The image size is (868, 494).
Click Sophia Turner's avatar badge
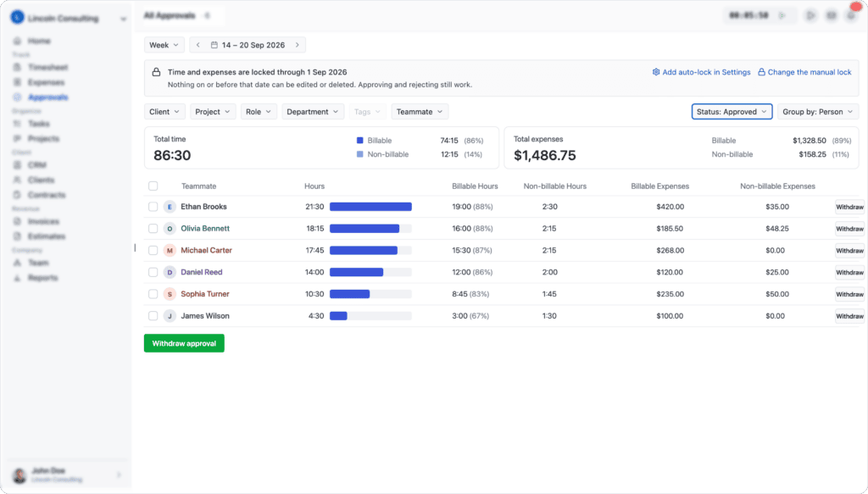(x=170, y=294)
